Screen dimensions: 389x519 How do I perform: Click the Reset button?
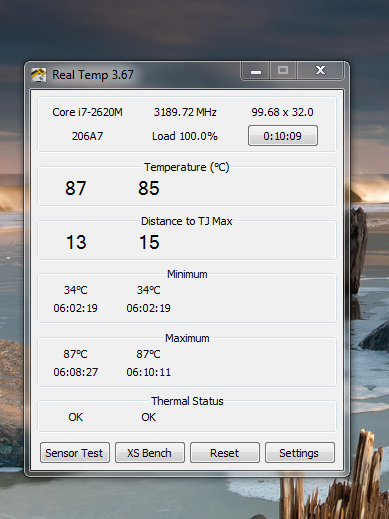pyautogui.click(x=225, y=453)
